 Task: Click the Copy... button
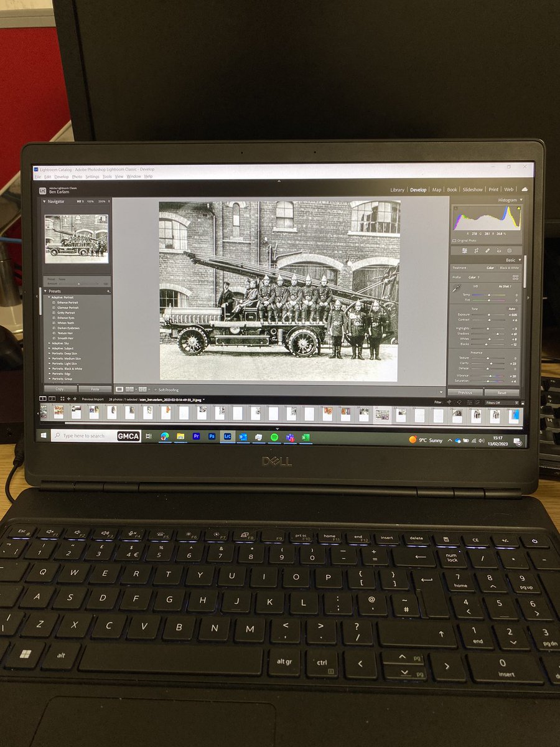(x=60, y=389)
